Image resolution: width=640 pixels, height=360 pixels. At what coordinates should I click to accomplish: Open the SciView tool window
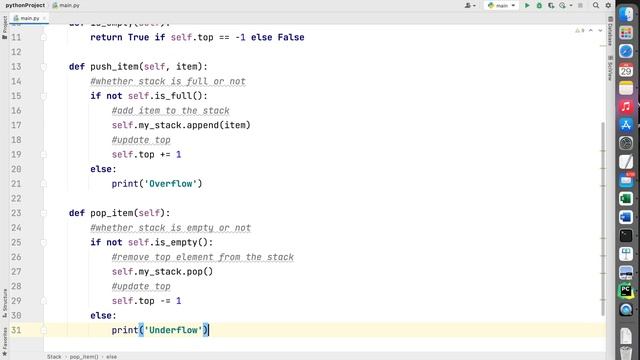pos(610,68)
